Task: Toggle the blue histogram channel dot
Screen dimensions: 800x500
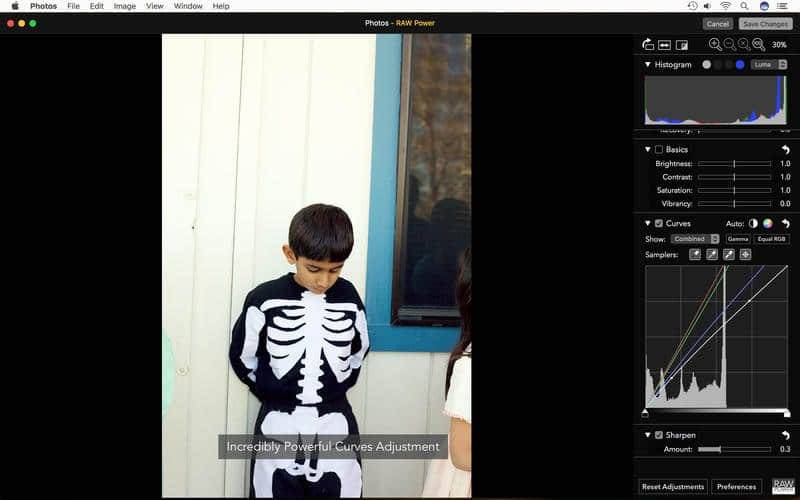Action: point(740,65)
